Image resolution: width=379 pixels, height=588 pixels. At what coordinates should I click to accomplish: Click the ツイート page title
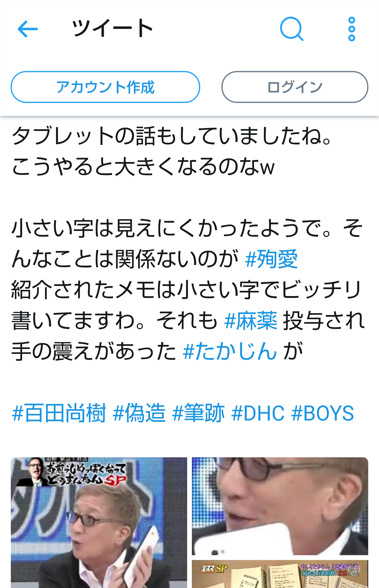[x=112, y=28]
